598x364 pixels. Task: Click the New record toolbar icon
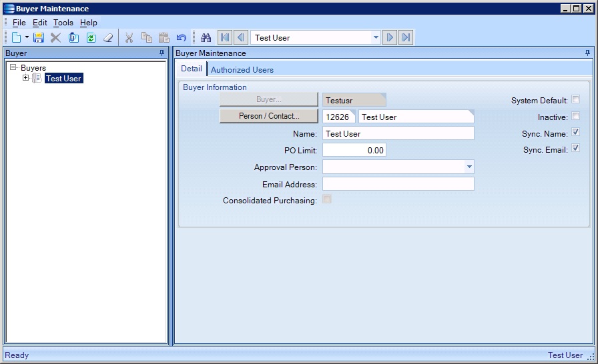click(17, 37)
